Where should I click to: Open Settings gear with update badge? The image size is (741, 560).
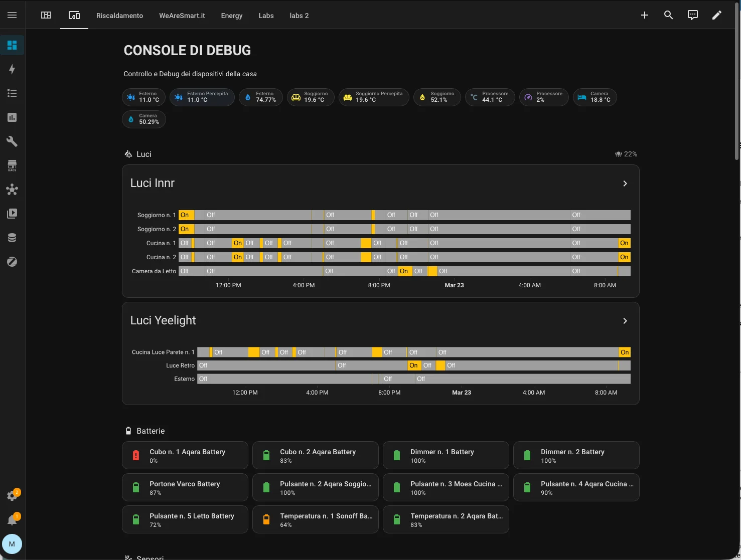point(12,496)
